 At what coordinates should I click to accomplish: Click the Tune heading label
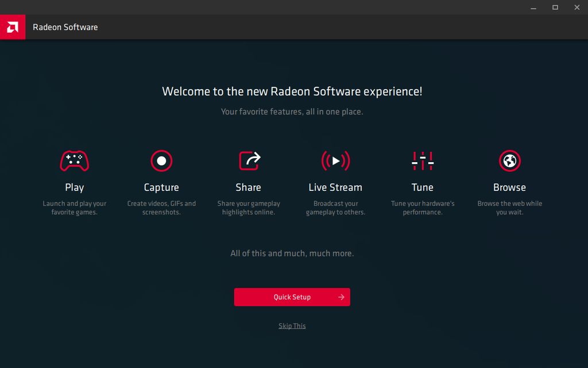(x=423, y=187)
